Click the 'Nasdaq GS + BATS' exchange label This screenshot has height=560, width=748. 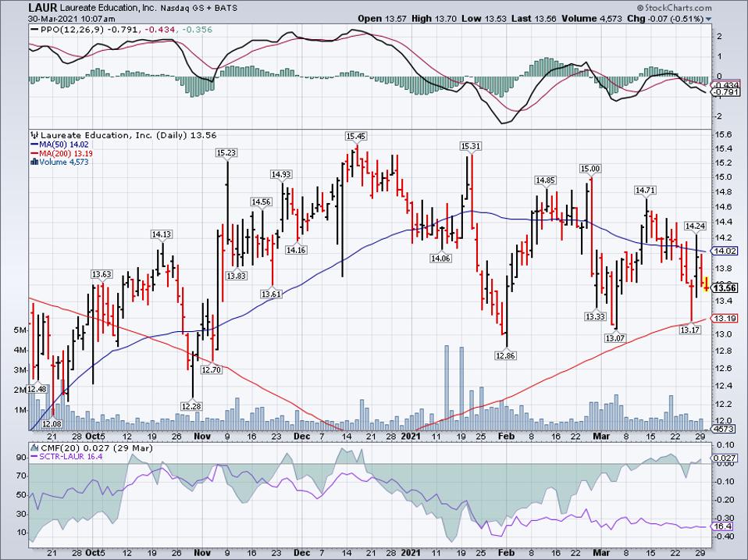click(x=198, y=8)
